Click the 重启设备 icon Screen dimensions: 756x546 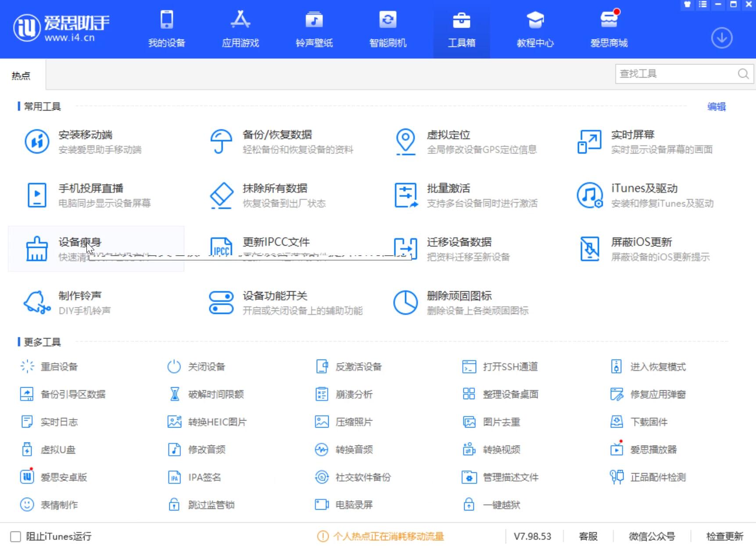[x=27, y=366]
